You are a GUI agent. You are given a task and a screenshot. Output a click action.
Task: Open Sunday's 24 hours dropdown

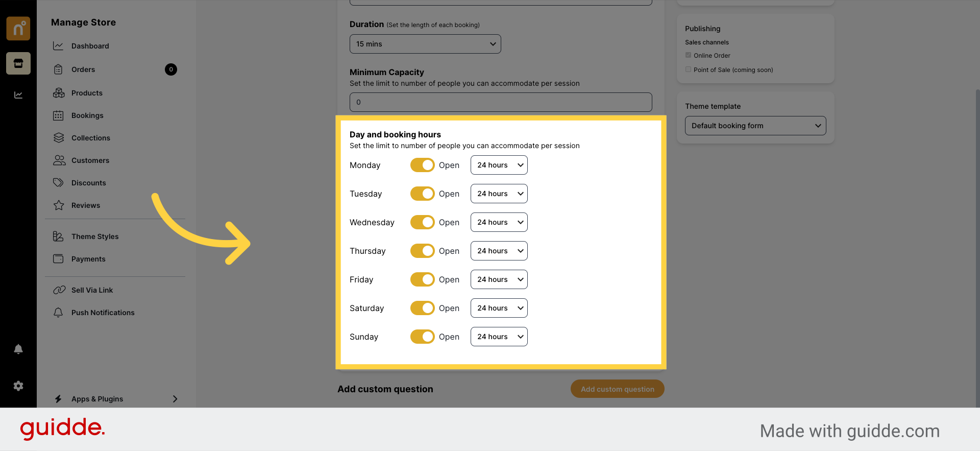(x=499, y=337)
